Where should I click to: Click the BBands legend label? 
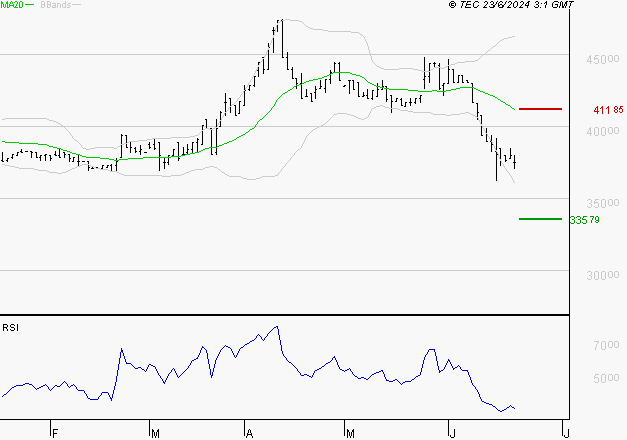(x=56, y=5)
